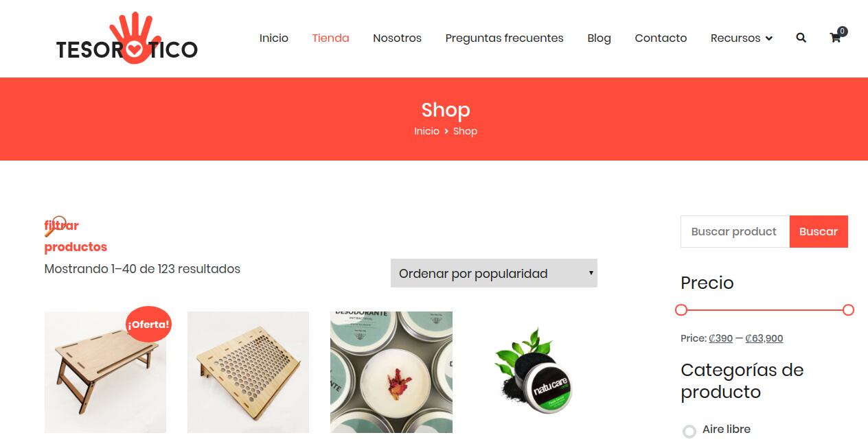Click the minimum price slider handle
Screen dimensions: 868x446
pyautogui.click(x=681, y=310)
